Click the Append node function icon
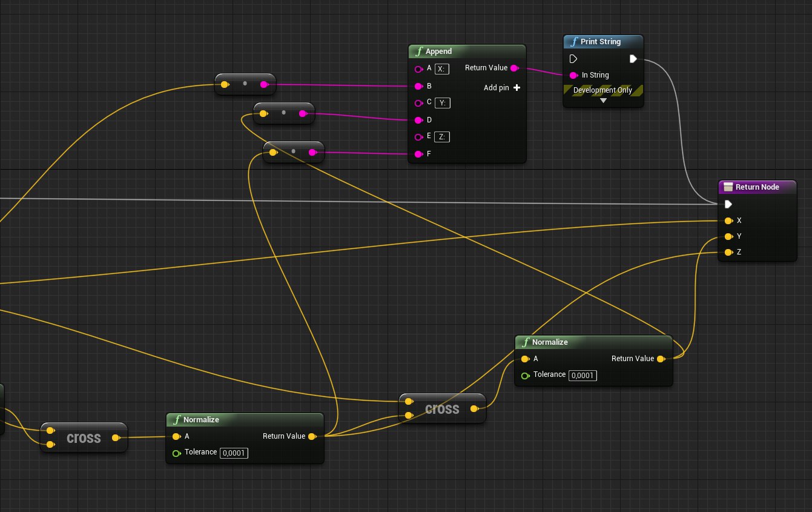Screen dimensions: 812x512 (x=418, y=52)
